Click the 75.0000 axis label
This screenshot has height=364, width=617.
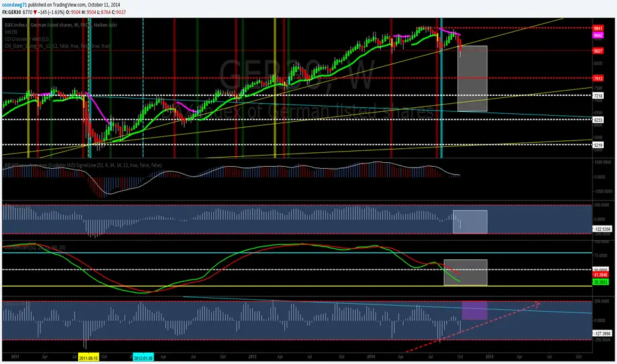pyautogui.click(x=601, y=255)
